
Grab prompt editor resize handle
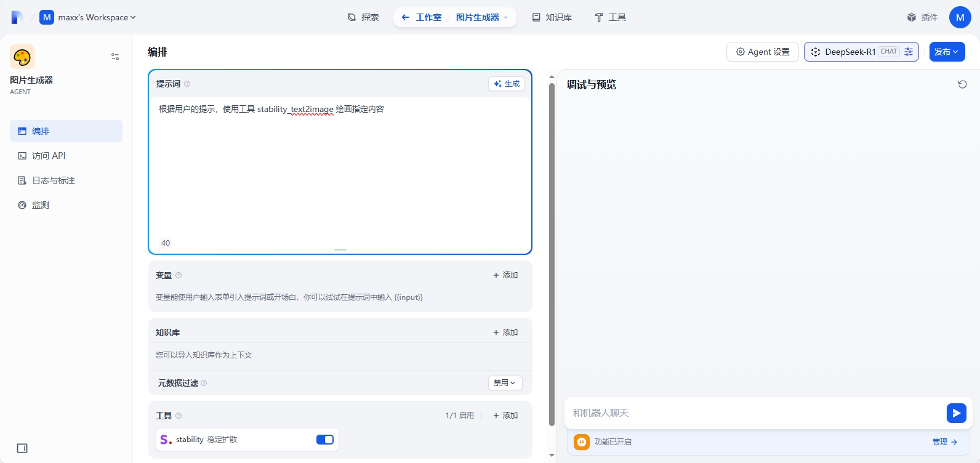pos(340,249)
